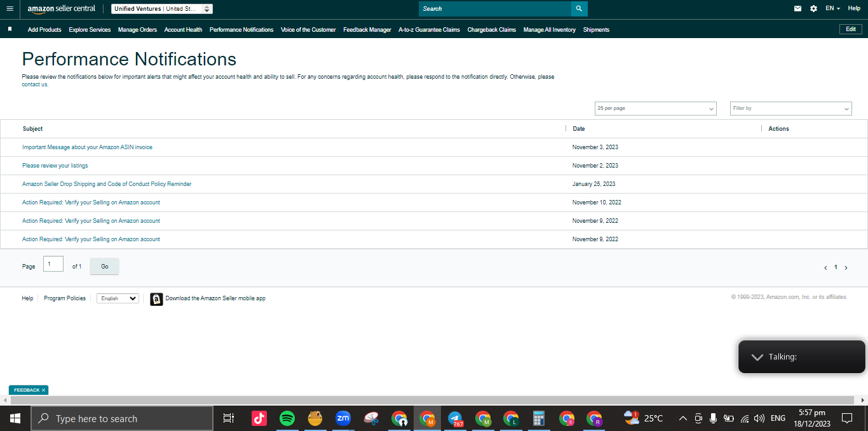Open Voice of the Customer menu item
Screen dimensions: 868x431
(308, 30)
